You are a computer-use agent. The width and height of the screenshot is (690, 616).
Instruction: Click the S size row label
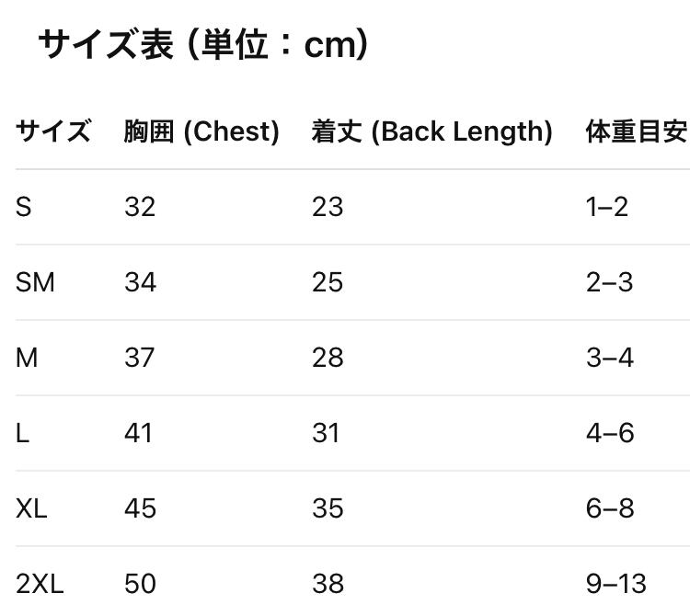tap(24, 207)
